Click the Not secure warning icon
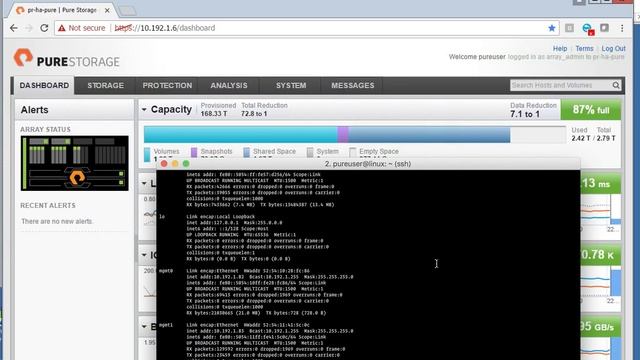 pyautogui.click(x=62, y=28)
